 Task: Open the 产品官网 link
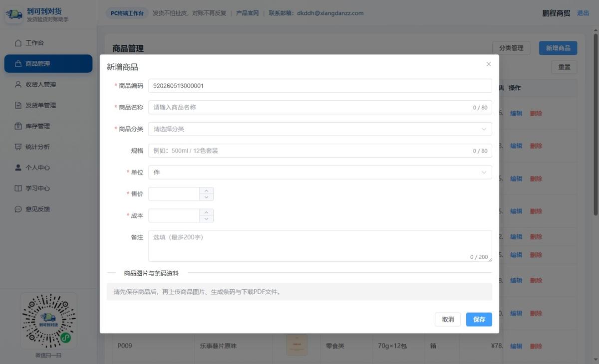(x=248, y=13)
